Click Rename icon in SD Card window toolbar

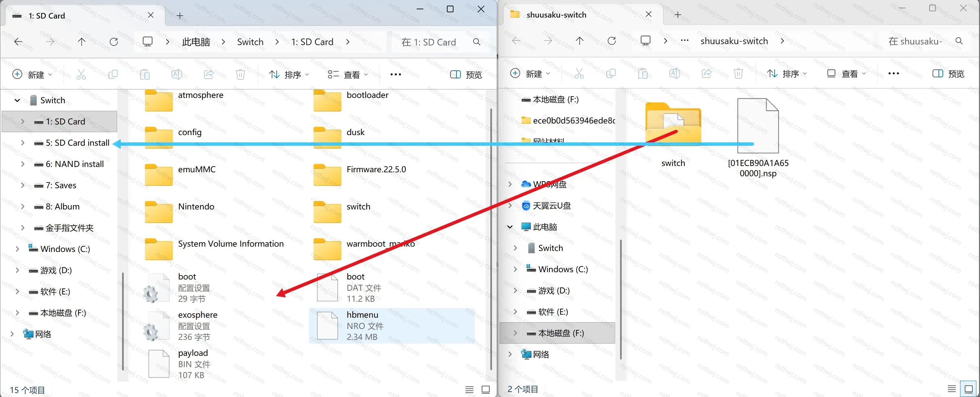(x=177, y=74)
